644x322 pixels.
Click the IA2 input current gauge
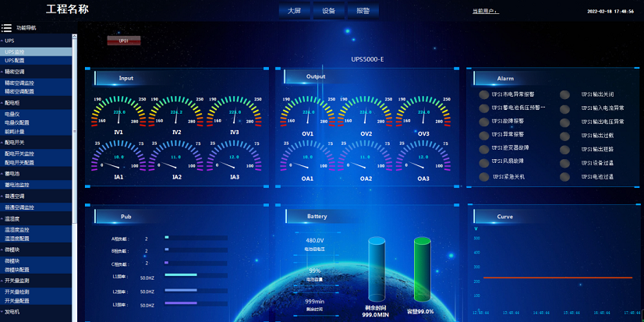(x=175, y=156)
